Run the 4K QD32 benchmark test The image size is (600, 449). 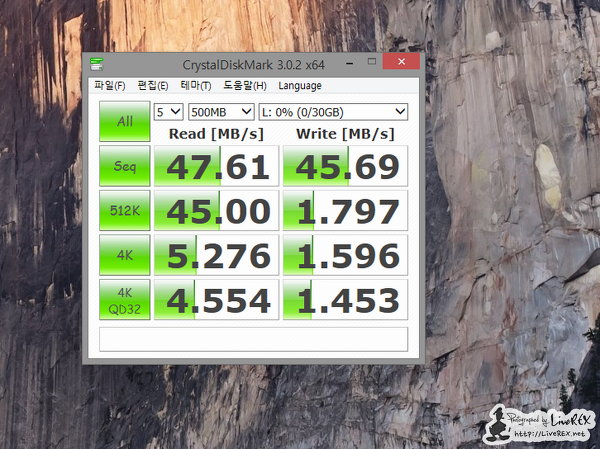[x=125, y=300]
